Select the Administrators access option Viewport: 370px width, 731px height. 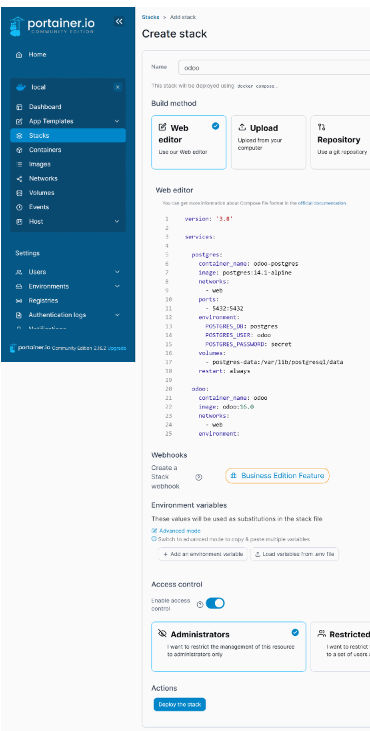coord(228,646)
